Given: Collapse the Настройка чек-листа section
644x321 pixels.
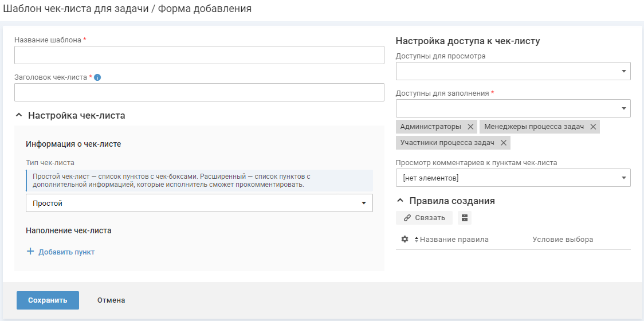Looking at the screenshot, I should (19, 115).
